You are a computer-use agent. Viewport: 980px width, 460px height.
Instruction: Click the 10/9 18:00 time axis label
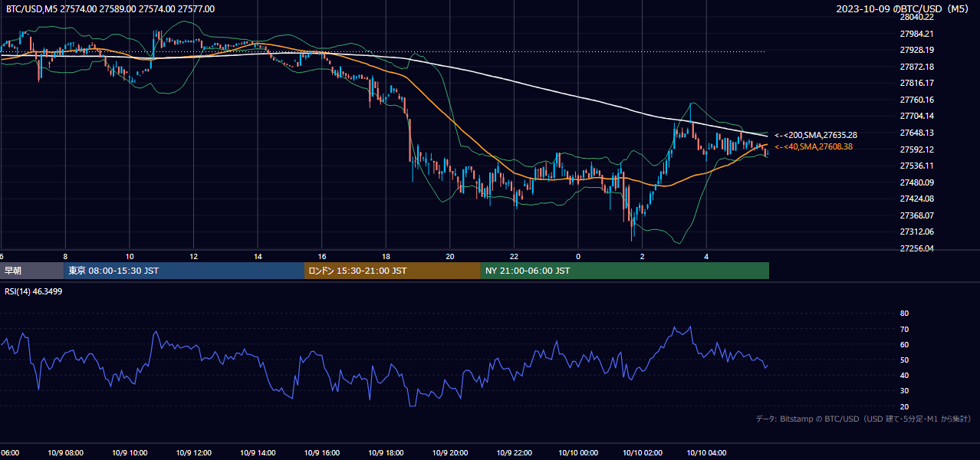[386, 453]
